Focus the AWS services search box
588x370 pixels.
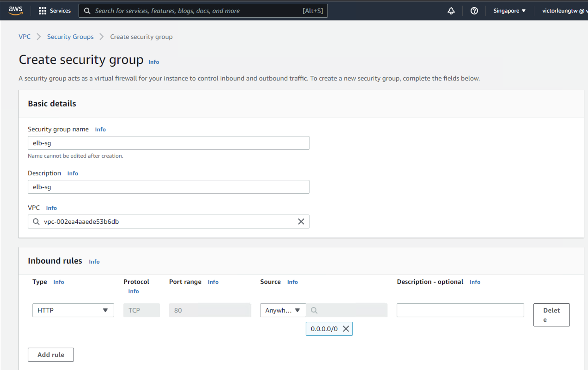click(203, 11)
